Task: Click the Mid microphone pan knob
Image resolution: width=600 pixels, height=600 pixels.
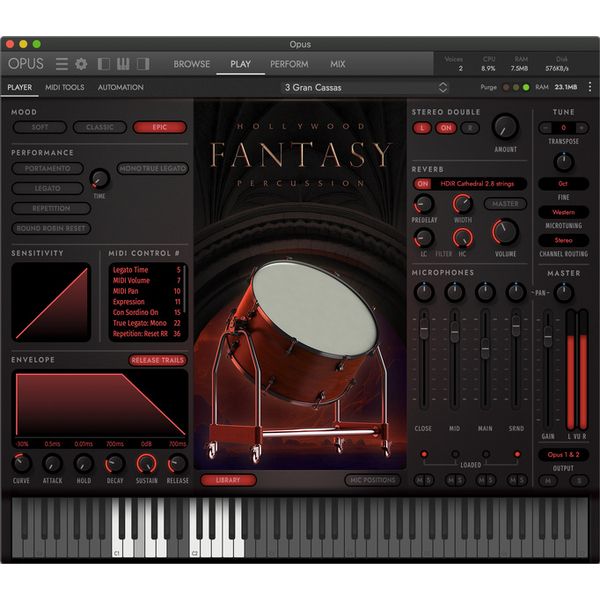Action: point(454,292)
